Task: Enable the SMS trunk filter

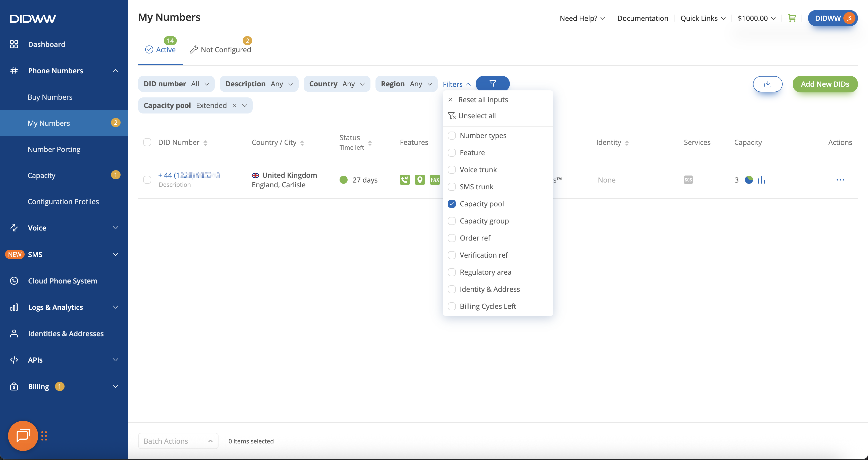Action: [x=452, y=187]
